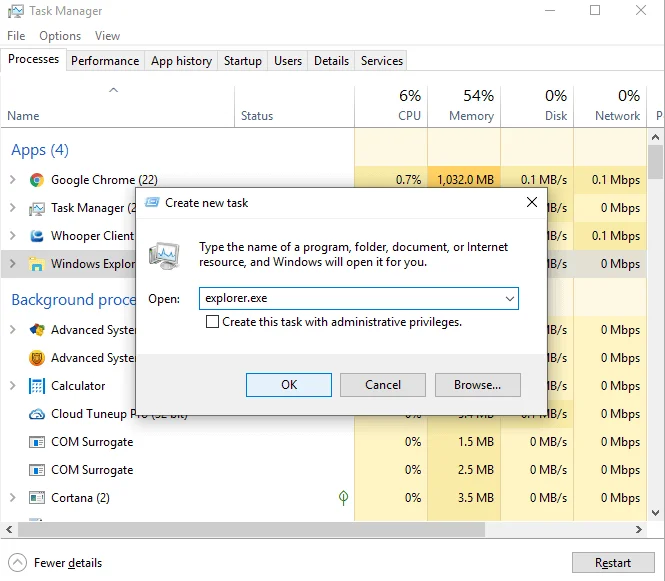Image resolution: width=665 pixels, height=581 pixels.
Task: Click the Browse... button
Action: coord(478,385)
